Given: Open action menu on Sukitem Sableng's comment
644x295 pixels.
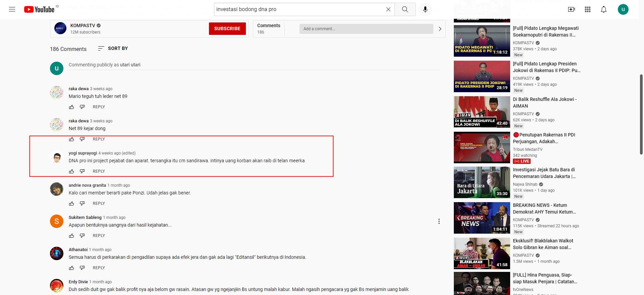Looking at the screenshot, I should click(x=439, y=221).
